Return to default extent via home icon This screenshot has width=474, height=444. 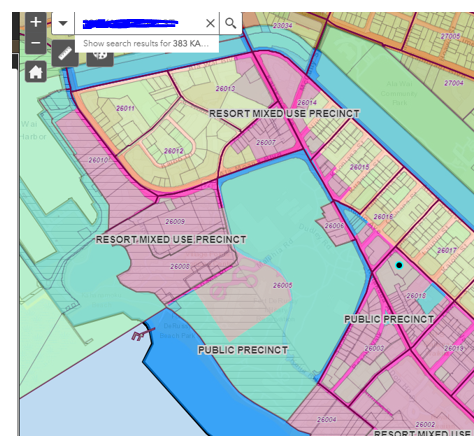coord(36,71)
